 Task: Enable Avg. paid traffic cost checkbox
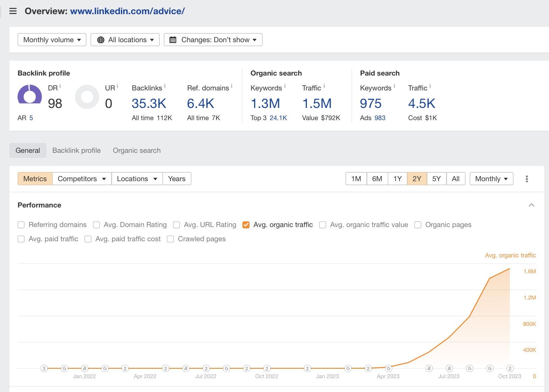(88, 239)
